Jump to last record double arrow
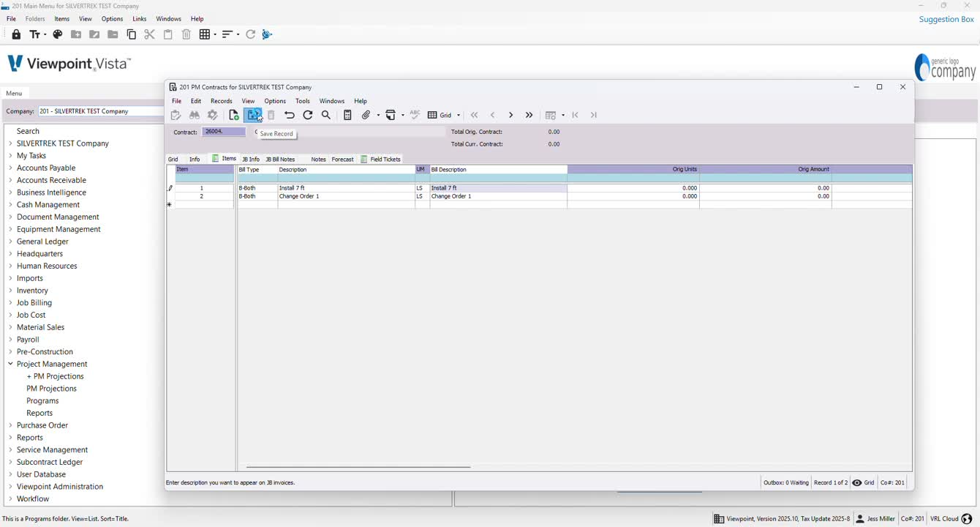The height and width of the screenshot is (527, 980). (x=529, y=115)
